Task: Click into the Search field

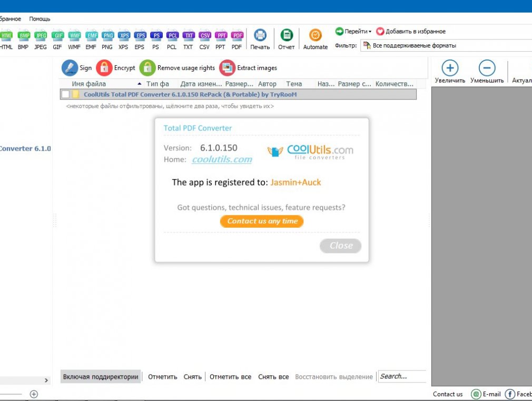Action: [402, 376]
